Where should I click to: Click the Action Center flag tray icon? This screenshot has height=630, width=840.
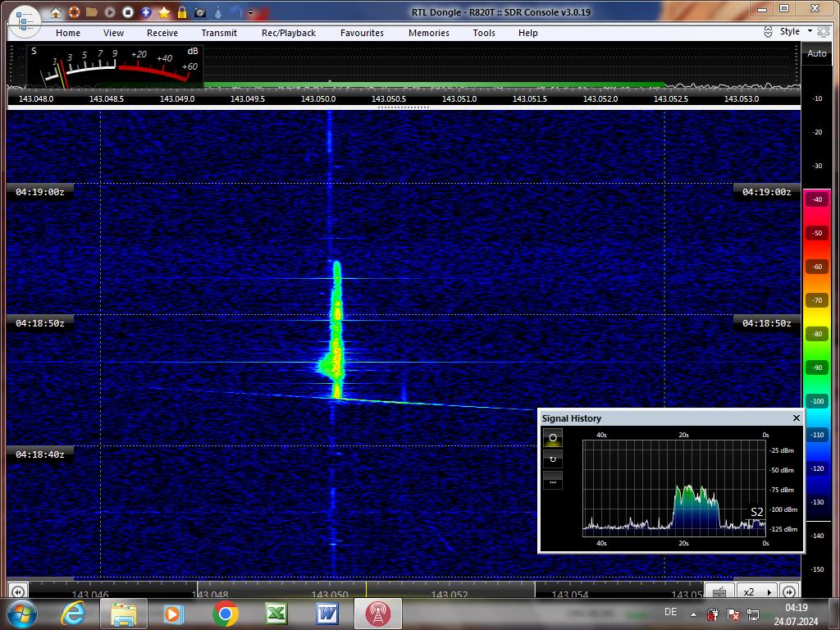pos(733,614)
